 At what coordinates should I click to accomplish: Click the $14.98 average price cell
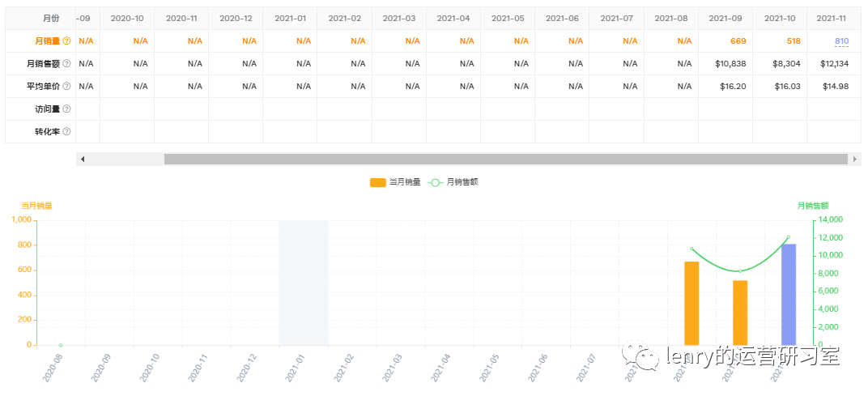pyautogui.click(x=836, y=87)
